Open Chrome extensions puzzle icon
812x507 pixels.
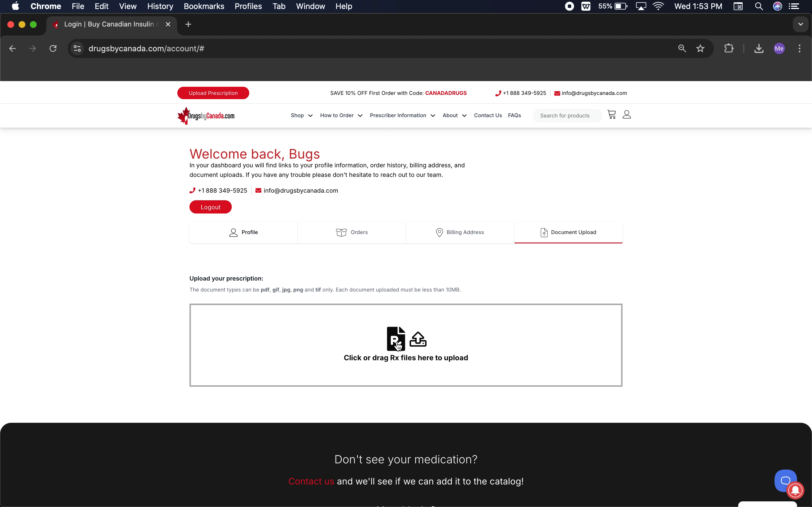(x=729, y=49)
